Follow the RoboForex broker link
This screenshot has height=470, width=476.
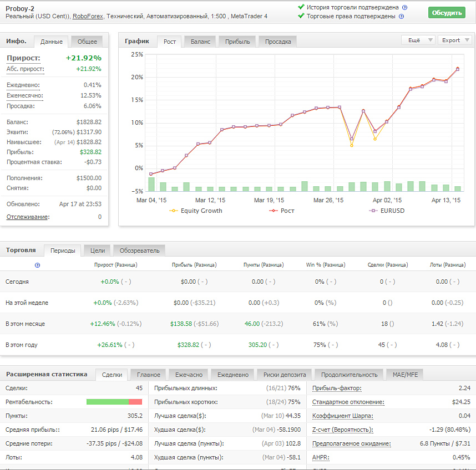(x=88, y=17)
